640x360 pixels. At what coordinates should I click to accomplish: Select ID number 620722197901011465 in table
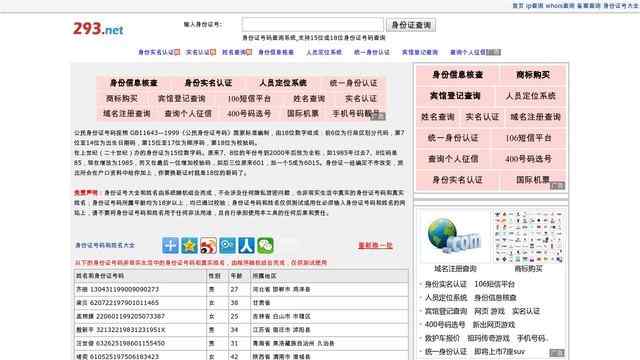[124, 303]
